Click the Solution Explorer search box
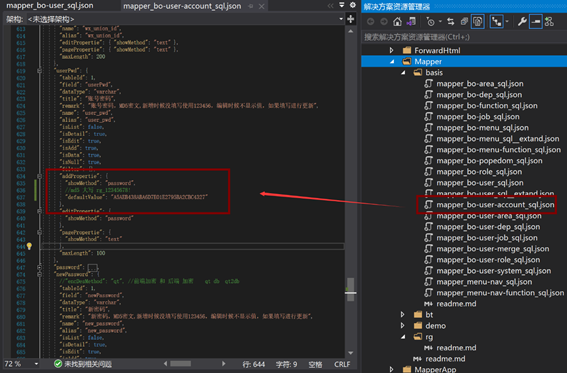Image resolution: width=567 pixels, height=373 pixels. click(x=464, y=37)
